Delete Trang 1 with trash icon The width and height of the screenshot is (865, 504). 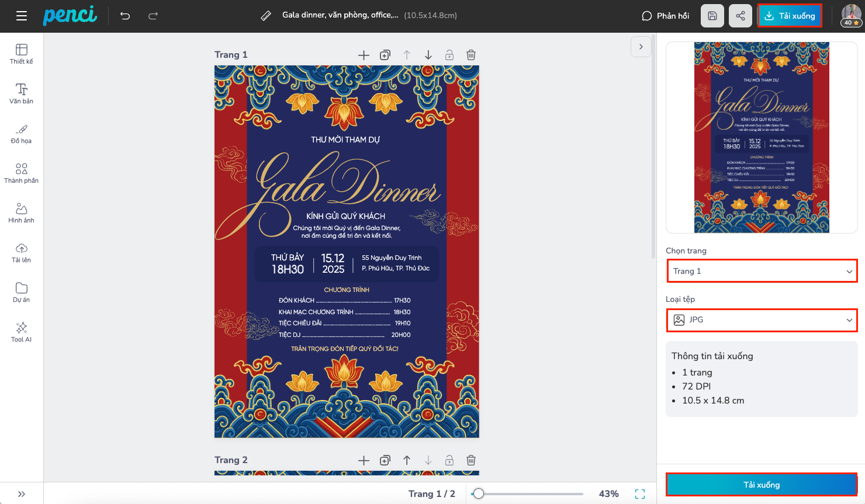470,55
